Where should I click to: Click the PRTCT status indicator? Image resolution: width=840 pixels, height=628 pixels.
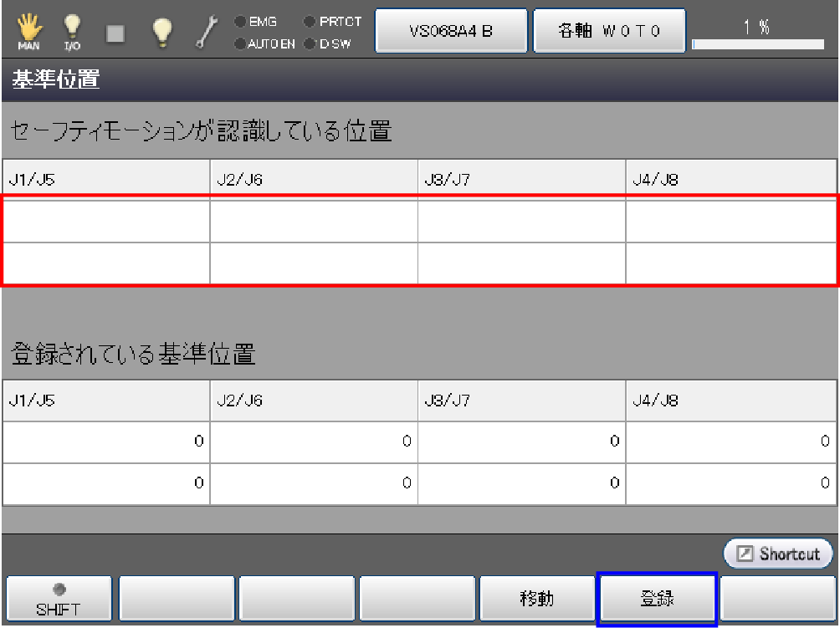tap(310, 22)
